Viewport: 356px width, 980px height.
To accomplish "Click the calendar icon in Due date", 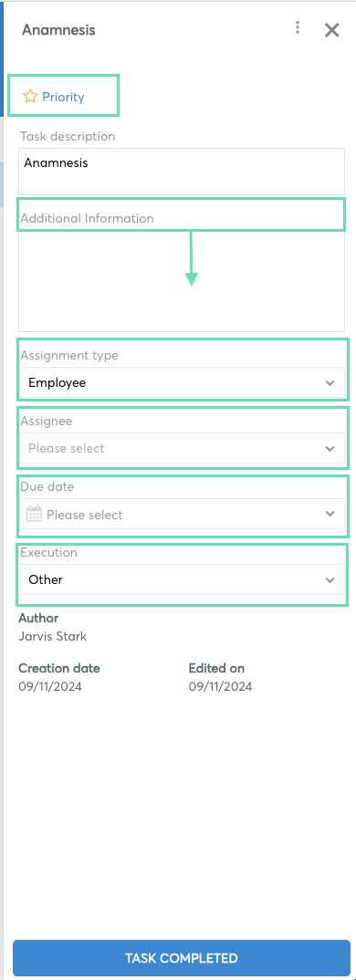I will click(x=35, y=515).
